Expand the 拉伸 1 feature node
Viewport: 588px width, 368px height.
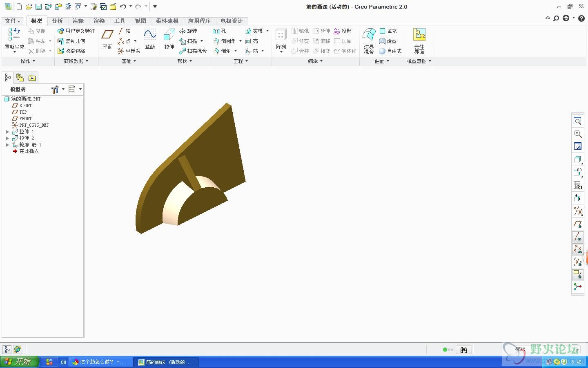pyautogui.click(x=7, y=132)
